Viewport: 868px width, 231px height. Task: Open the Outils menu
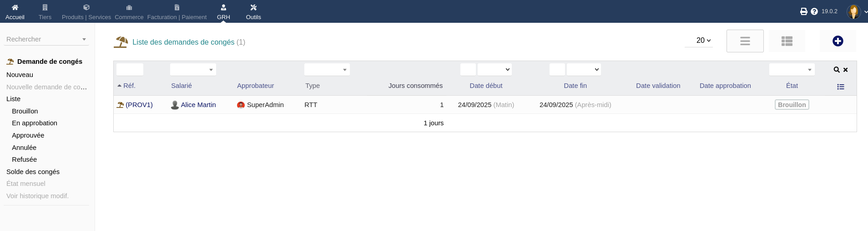point(253,11)
